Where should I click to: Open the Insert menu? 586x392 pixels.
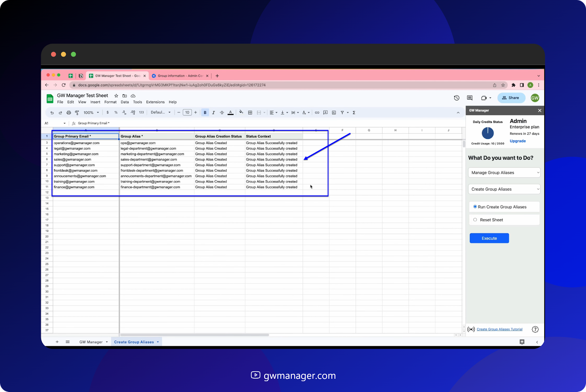(95, 102)
